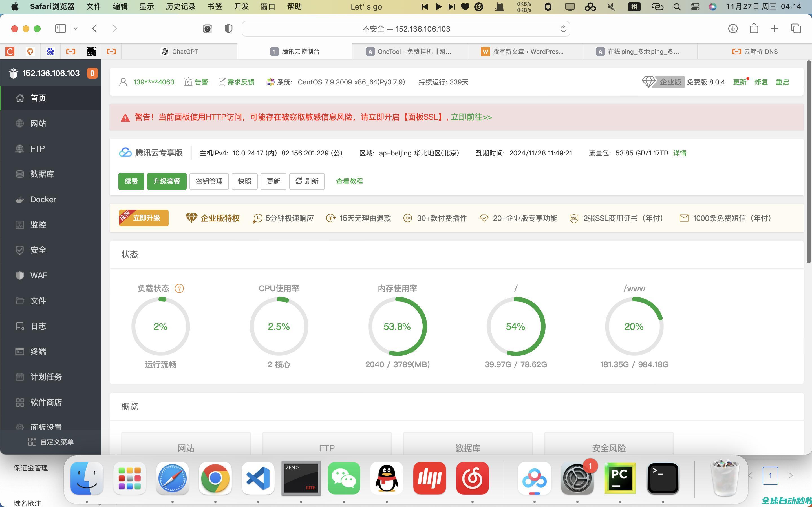Click Safari's reload page icon
812x507 pixels.
[x=563, y=29]
